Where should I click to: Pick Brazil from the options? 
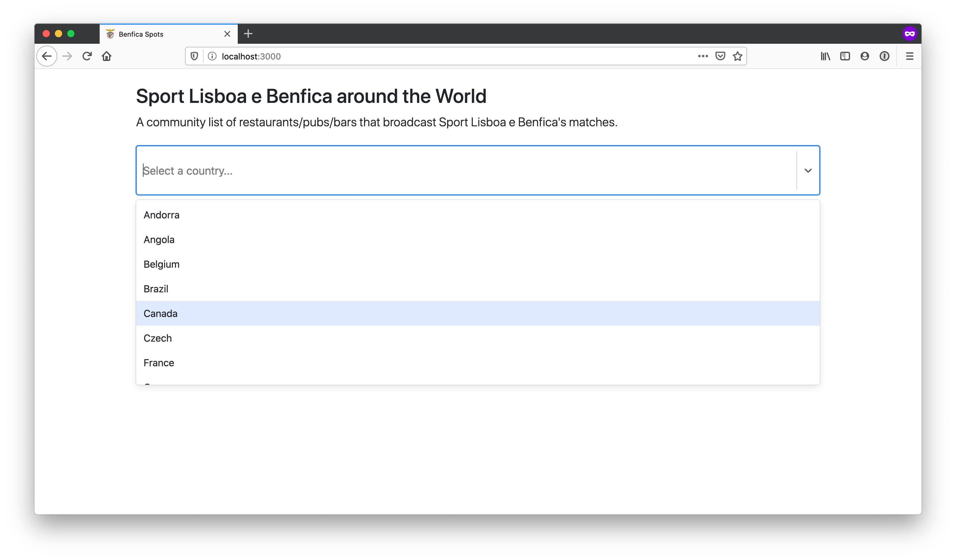click(x=156, y=289)
